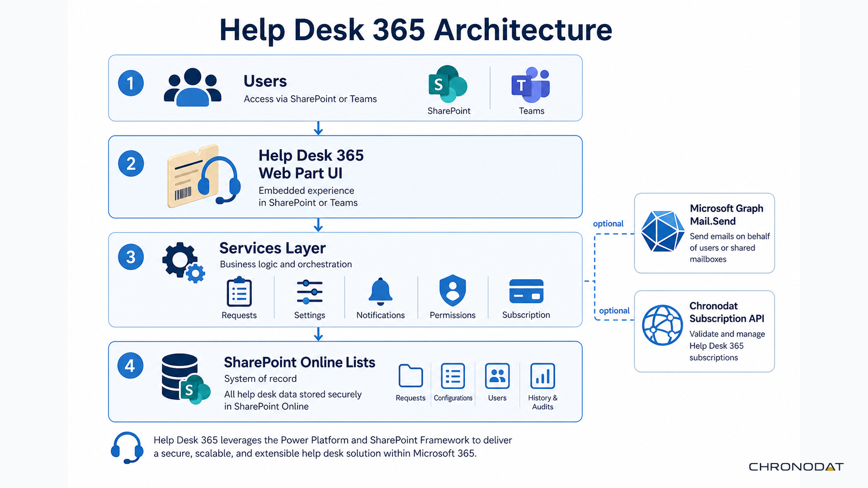Click the 'History & Audits' label
This screenshot has height=488, width=868.
coord(542,402)
